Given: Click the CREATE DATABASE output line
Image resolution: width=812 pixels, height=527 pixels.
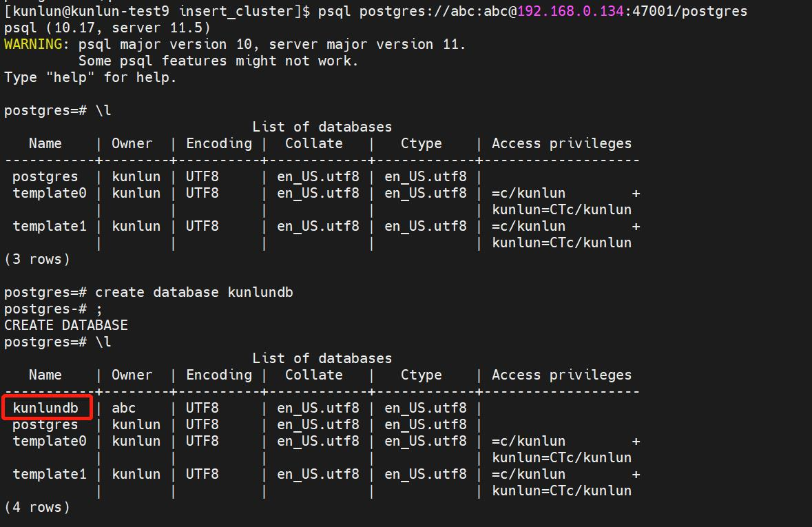Looking at the screenshot, I should [66, 325].
